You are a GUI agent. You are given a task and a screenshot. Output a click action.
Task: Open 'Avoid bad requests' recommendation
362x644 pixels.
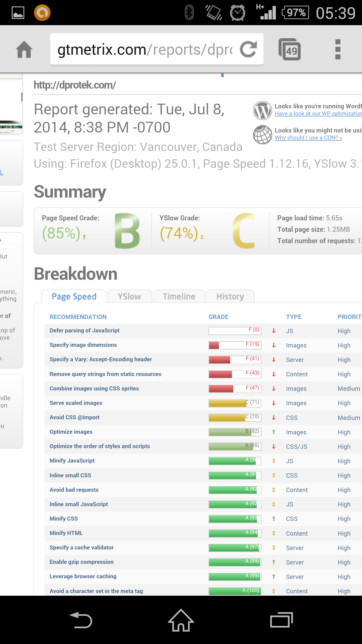point(74,490)
